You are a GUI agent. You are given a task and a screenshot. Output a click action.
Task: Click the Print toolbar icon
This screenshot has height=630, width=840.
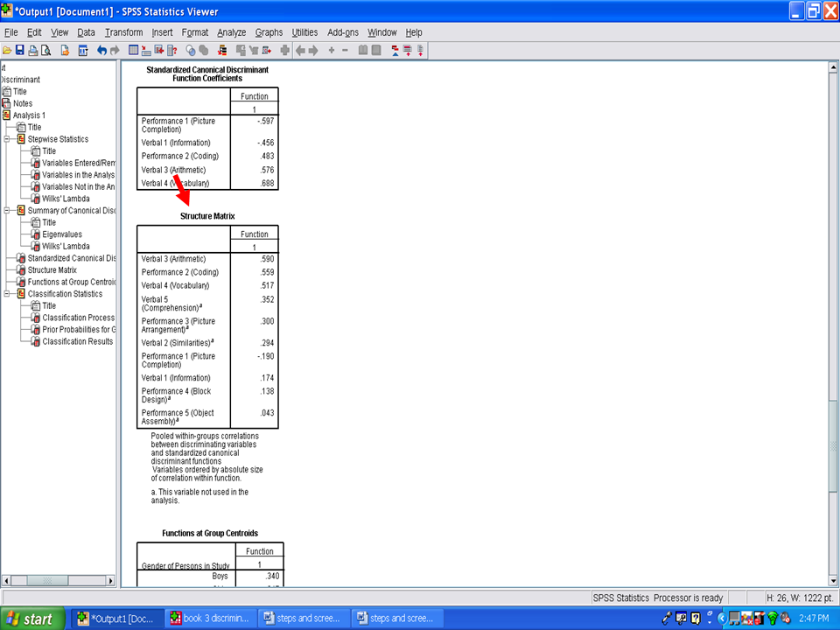pos(32,51)
